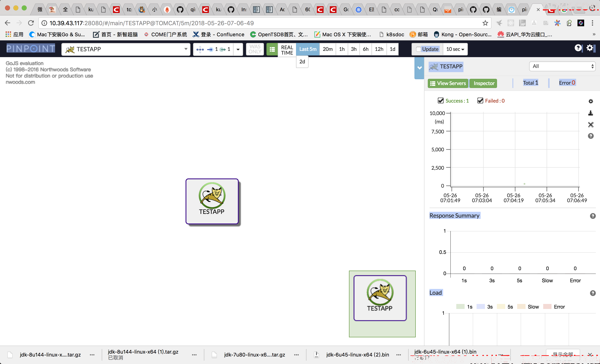
Task: Select the Last 5m time range
Action: 308,49
